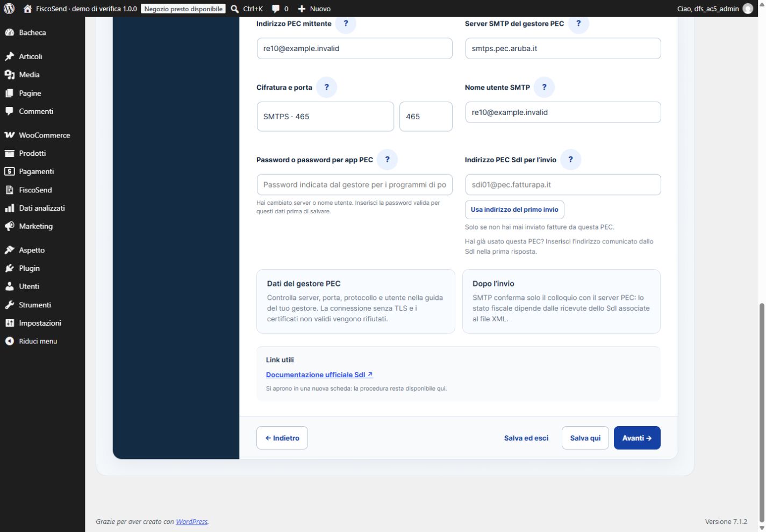This screenshot has width=766, height=532.
Task: Focus the PEC password field
Action: click(x=355, y=184)
